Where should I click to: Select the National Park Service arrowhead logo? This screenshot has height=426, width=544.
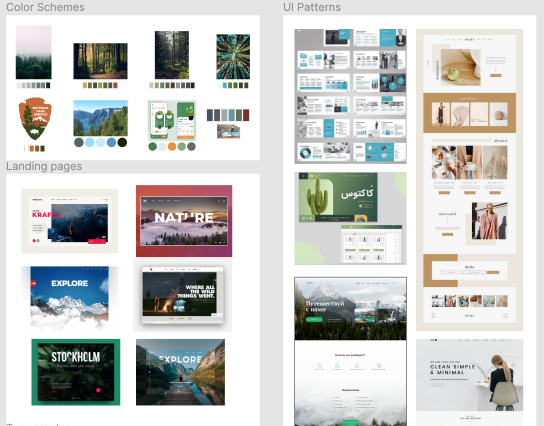pyautogui.click(x=35, y=118)
